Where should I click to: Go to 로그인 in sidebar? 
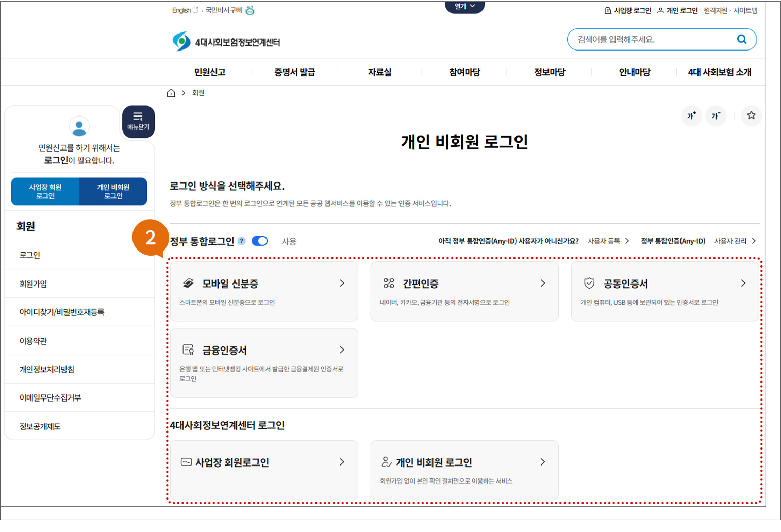tap(30, 255)
